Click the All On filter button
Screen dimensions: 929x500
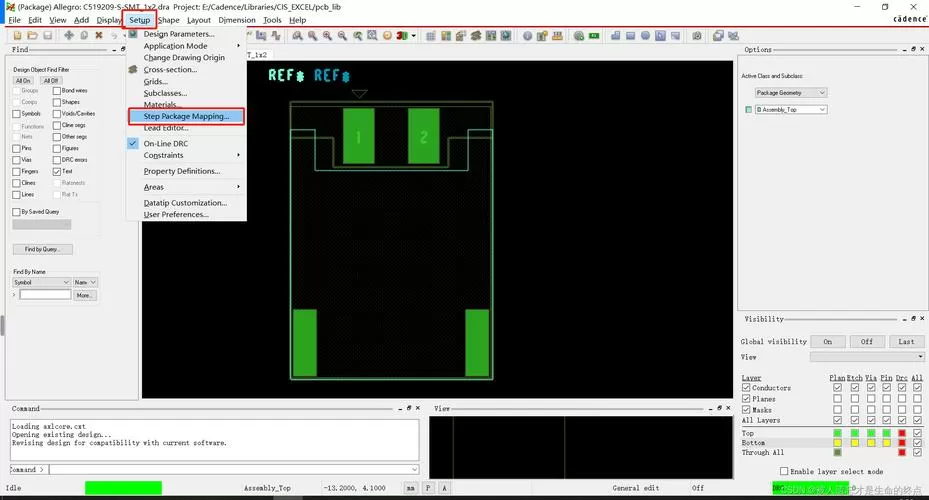click(23, 81)
